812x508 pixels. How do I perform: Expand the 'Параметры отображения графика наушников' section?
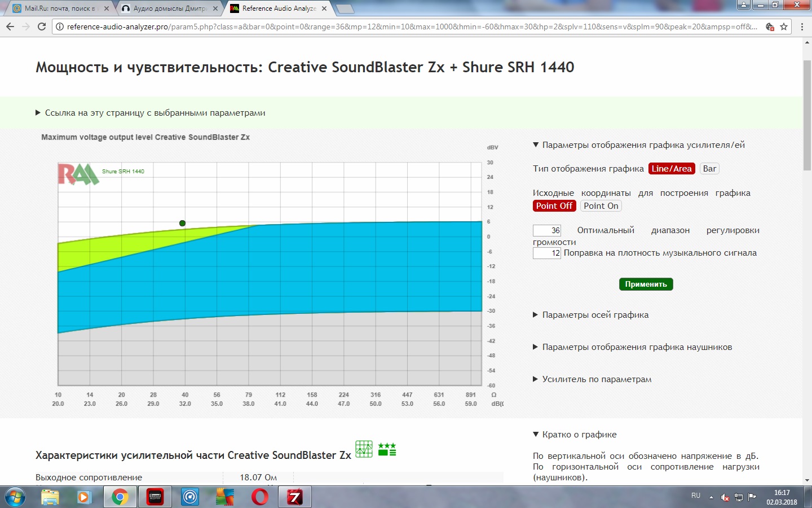pyautogui.click(x=633, y=347)
